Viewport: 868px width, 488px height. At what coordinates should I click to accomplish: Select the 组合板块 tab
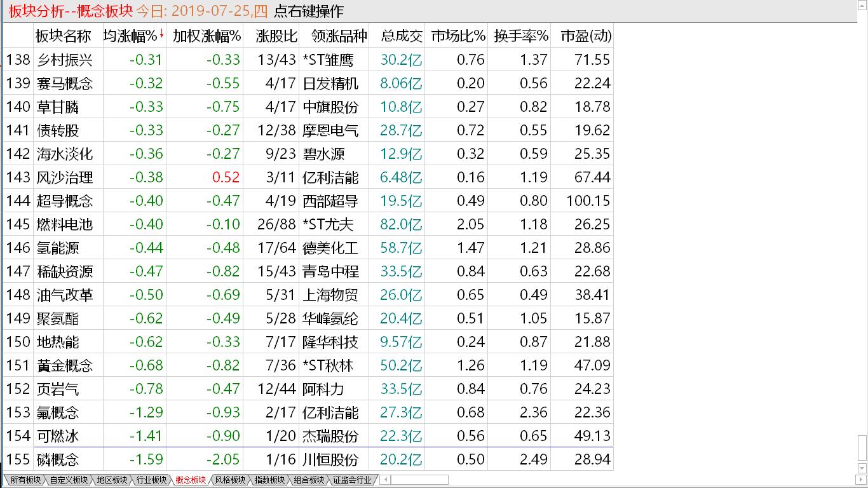point(309,480)
